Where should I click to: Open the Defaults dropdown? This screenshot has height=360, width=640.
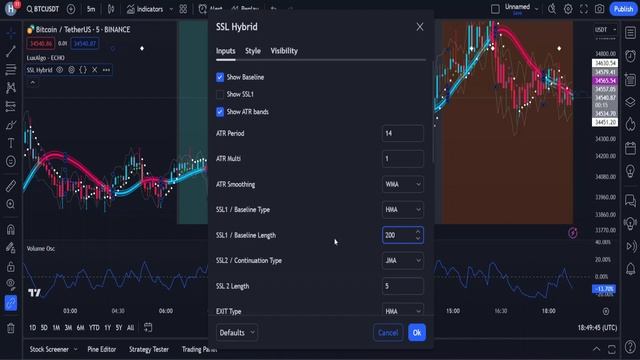click(x=237, y=333)
